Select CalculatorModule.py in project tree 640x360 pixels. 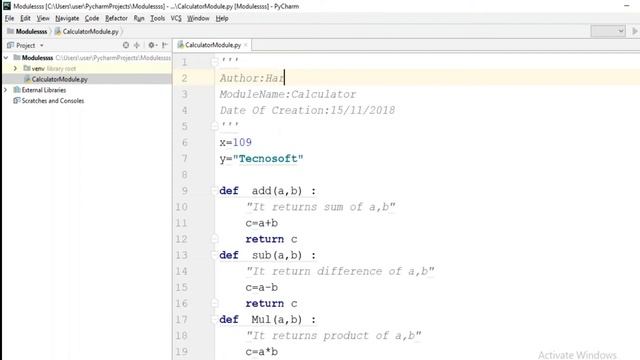[60, 79]
